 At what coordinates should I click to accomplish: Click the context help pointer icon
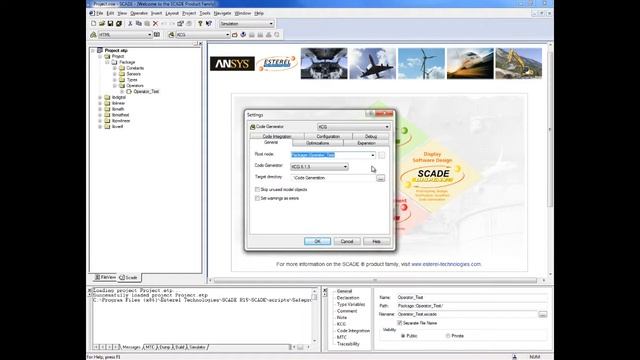coord(209,24)
